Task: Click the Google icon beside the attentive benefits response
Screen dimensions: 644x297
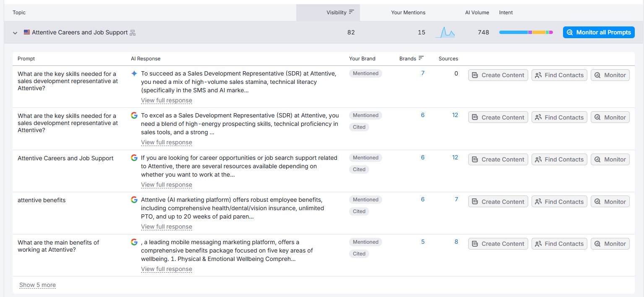Action: click(134, 200)
